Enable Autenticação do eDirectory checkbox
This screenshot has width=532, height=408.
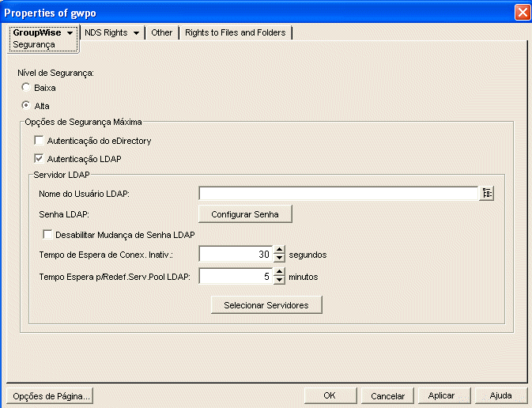(39, 140)
